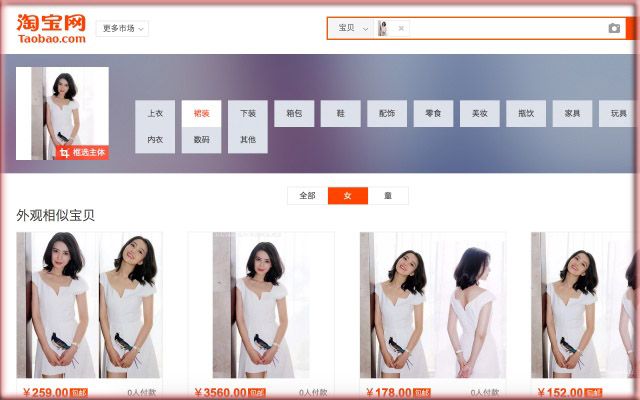Open the 更多市场 dropdown
This screenshot has width=640, height=400.
coord(122,29)
